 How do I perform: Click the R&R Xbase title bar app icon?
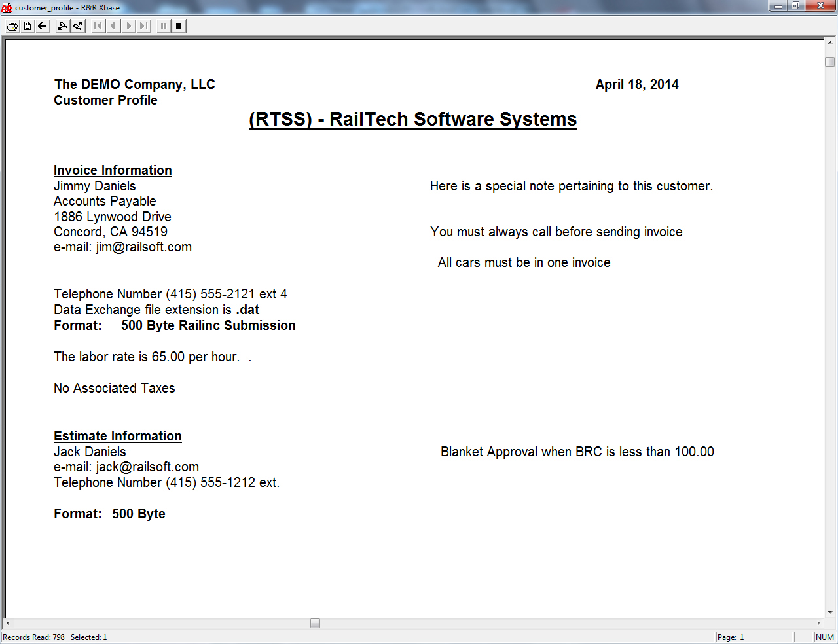pyautogui.click(x=7, y=7)
